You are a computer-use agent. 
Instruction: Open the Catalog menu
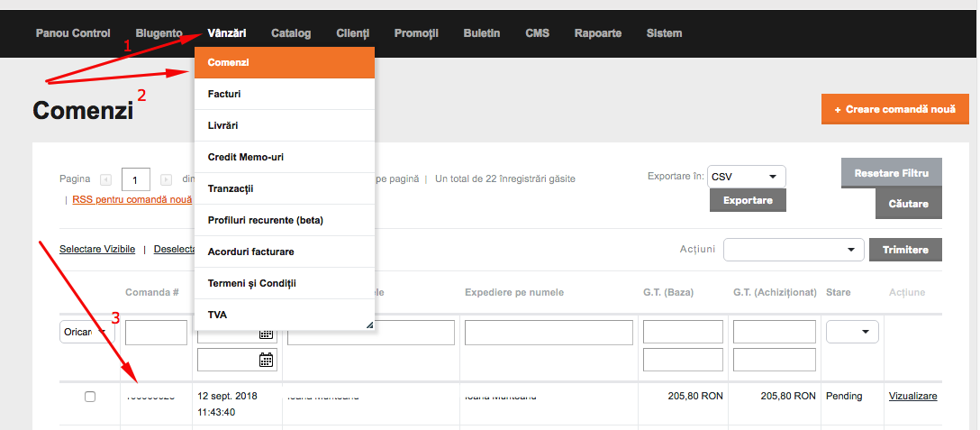click(x=291, y=33)
